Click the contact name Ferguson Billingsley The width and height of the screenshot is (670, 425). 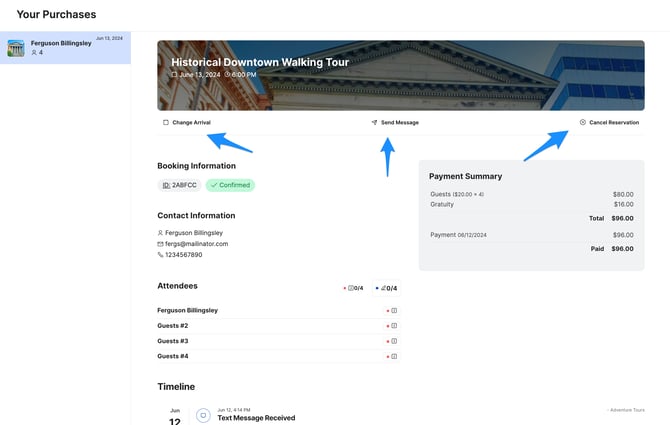[194, 233]
